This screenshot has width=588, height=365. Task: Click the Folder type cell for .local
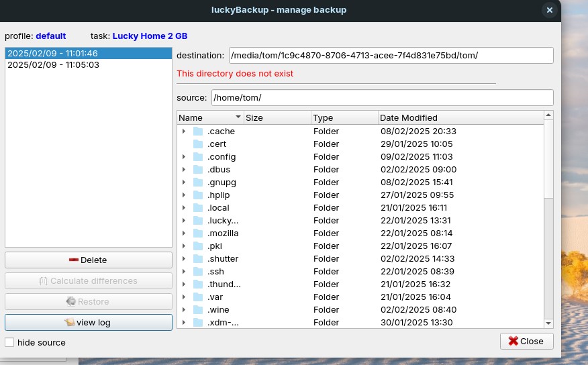(326, 207)
